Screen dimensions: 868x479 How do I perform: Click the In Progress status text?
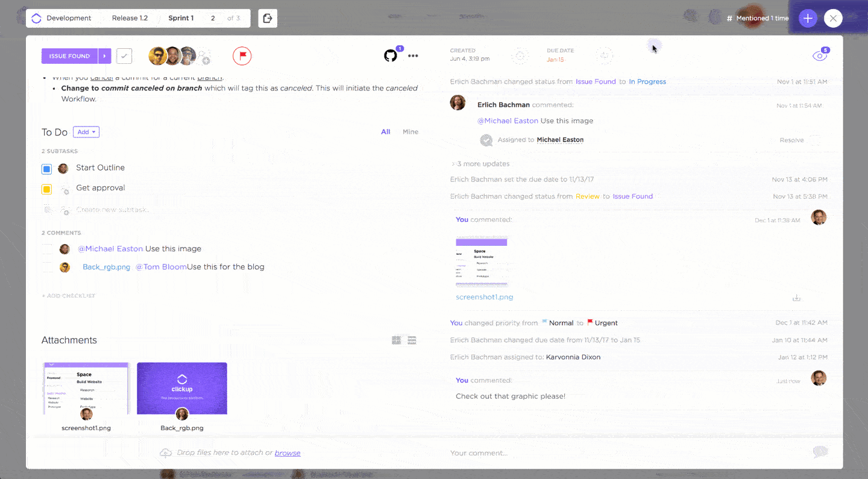647,82
